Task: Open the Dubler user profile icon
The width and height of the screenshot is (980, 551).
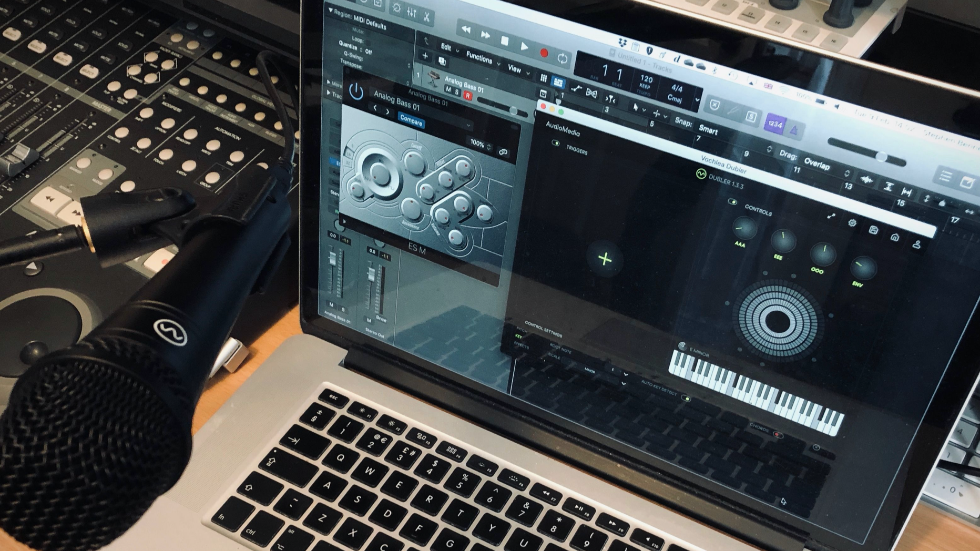Action: [x=916, y=244]
